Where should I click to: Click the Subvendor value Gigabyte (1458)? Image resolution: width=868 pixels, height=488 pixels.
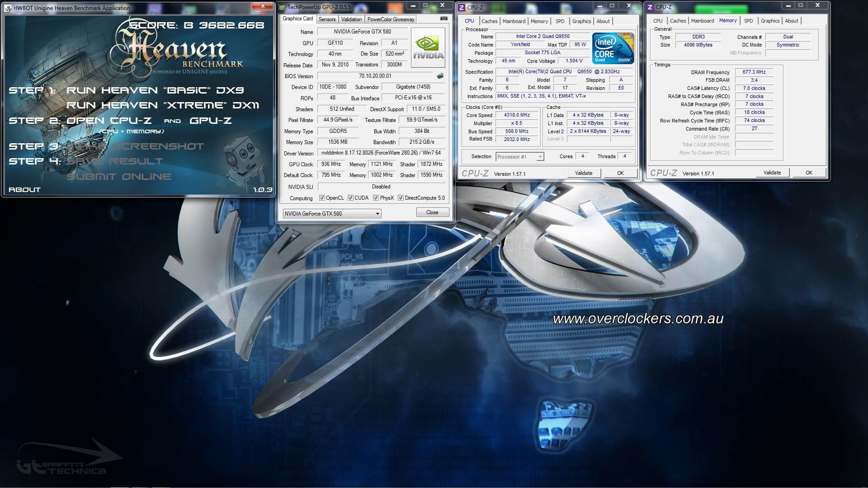[413, 87]
